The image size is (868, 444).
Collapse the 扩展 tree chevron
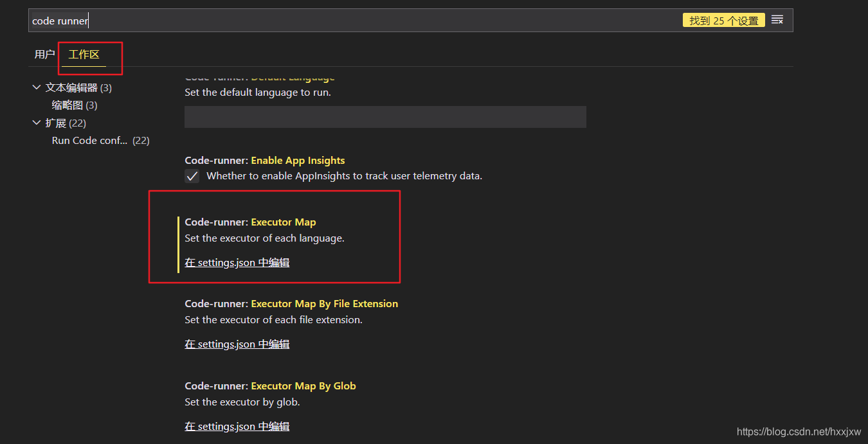coord(36,123)
